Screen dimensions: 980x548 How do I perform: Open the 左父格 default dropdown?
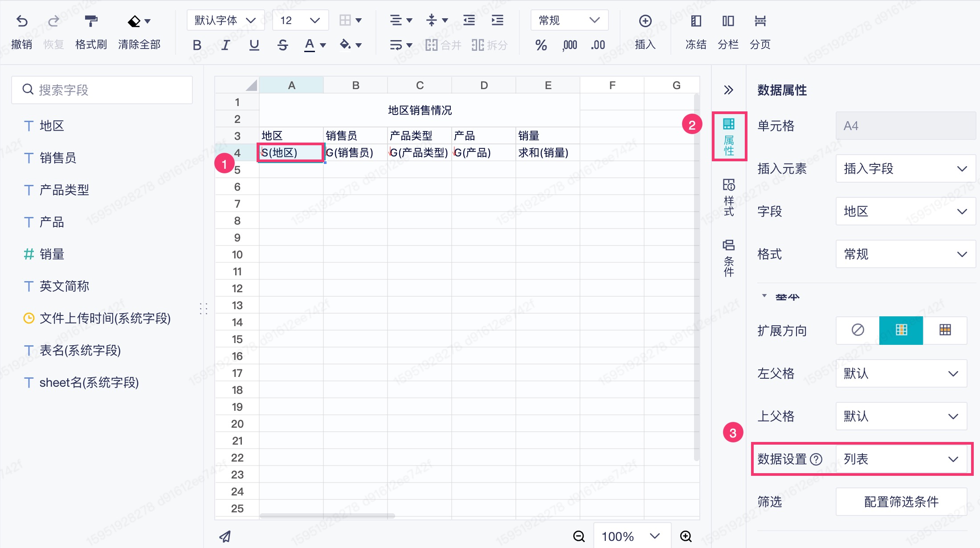pos(901,373)
